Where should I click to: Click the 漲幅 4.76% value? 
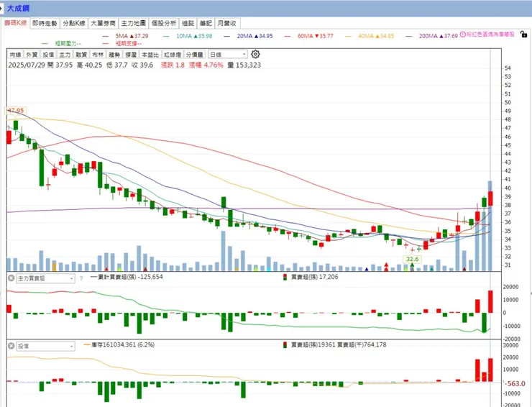click(206, 65)
